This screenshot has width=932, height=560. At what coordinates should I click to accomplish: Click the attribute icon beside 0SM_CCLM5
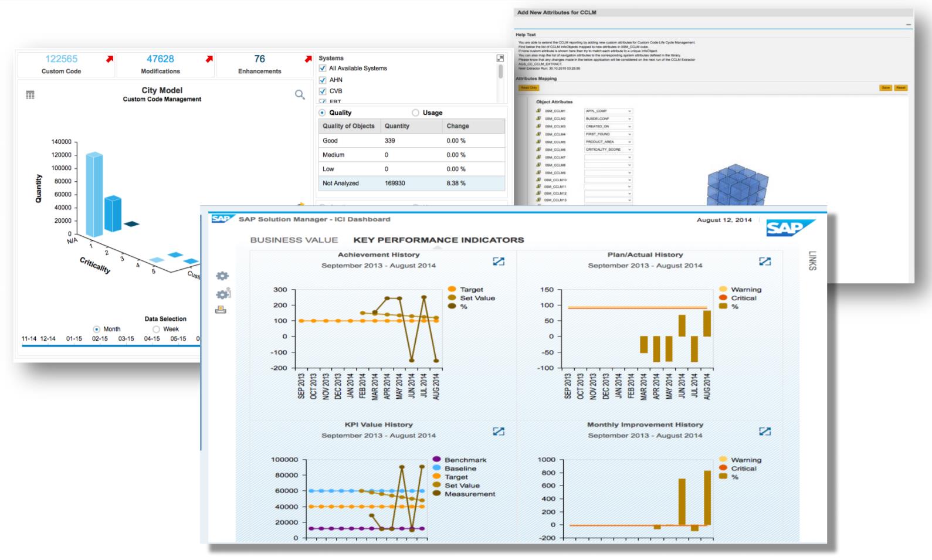coord(539,141)
